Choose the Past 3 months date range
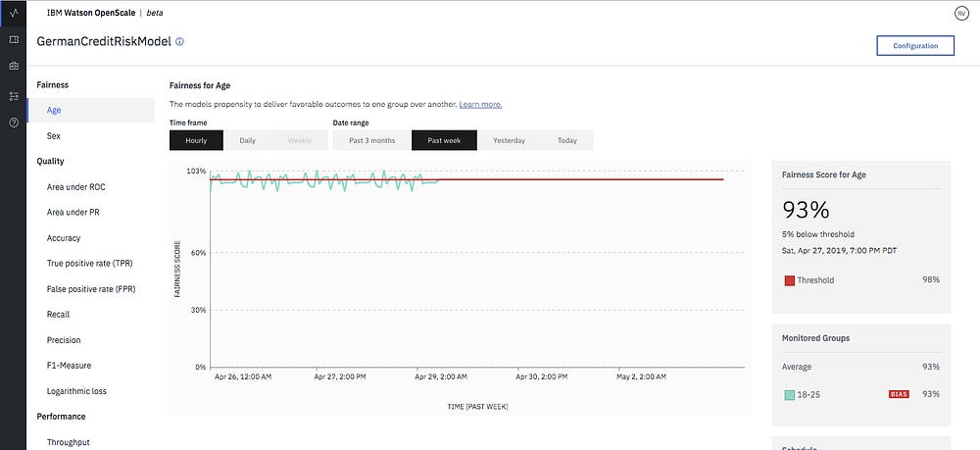The image size is (980, 450). 371,140
